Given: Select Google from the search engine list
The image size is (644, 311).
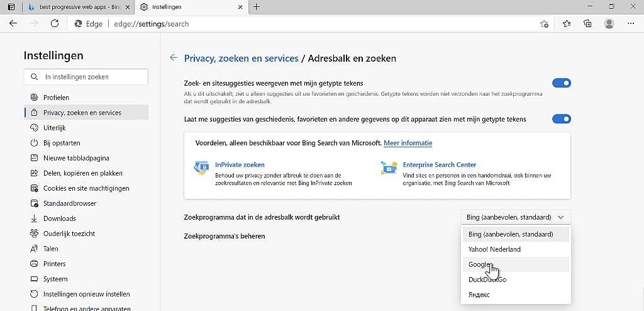Looking at the screenshot, I should tap(480, 264).
